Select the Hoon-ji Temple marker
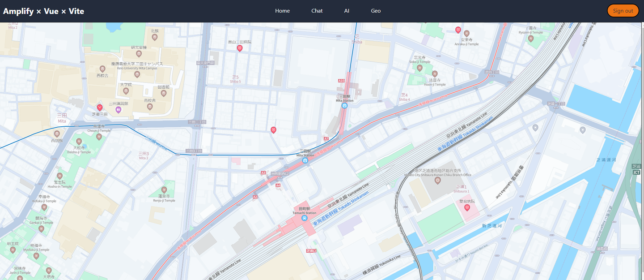644x280 pixels. tap(434, 73)
